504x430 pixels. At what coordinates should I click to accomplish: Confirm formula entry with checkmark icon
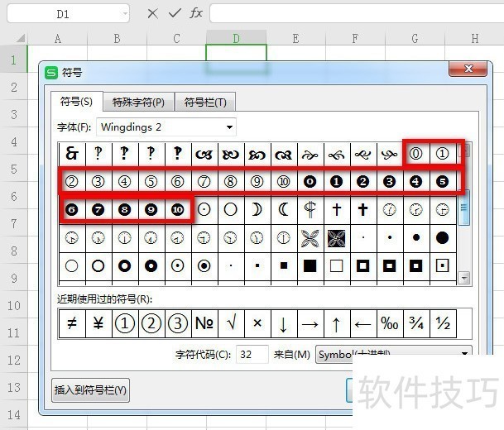click(175, 13)
